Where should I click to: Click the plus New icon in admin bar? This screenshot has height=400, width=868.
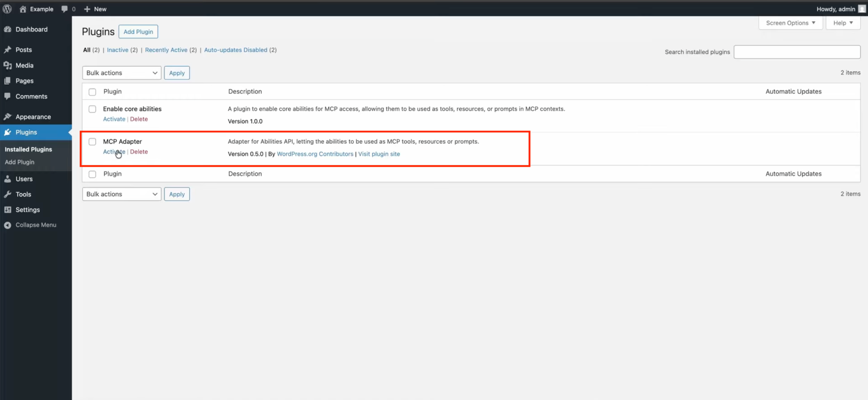click(87, 9)
